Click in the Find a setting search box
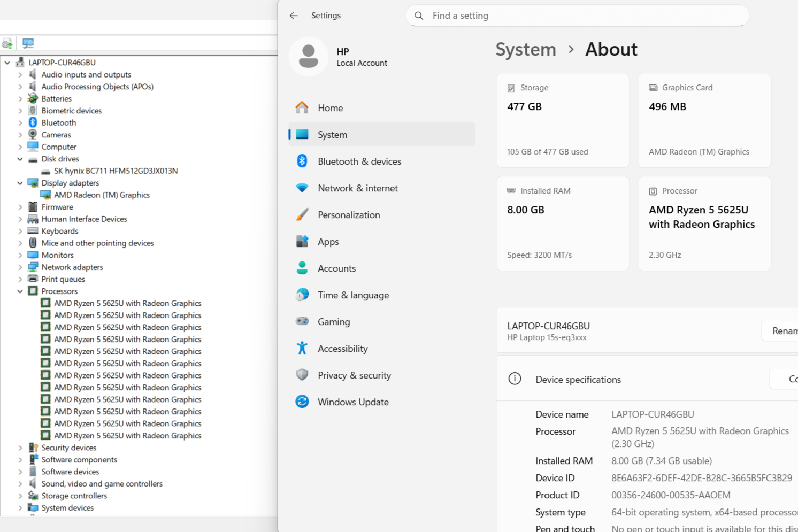Screen dimensions: 798x532 [578, 16]
